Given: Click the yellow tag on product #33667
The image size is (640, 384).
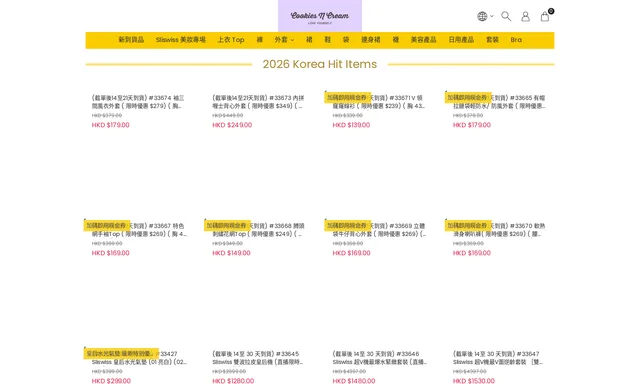Looking at the screenshot, I should point(107,226).
